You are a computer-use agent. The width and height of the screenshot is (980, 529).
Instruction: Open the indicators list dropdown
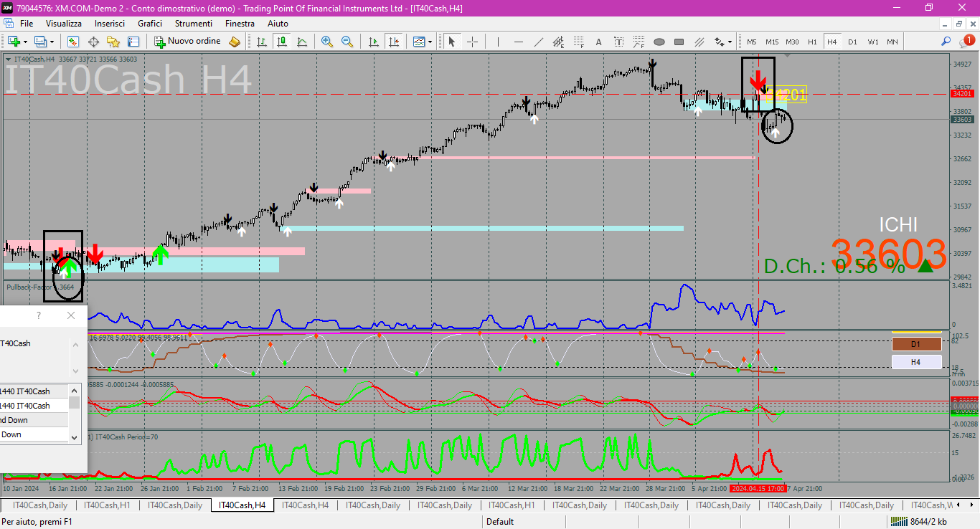(x=423, y=42)
